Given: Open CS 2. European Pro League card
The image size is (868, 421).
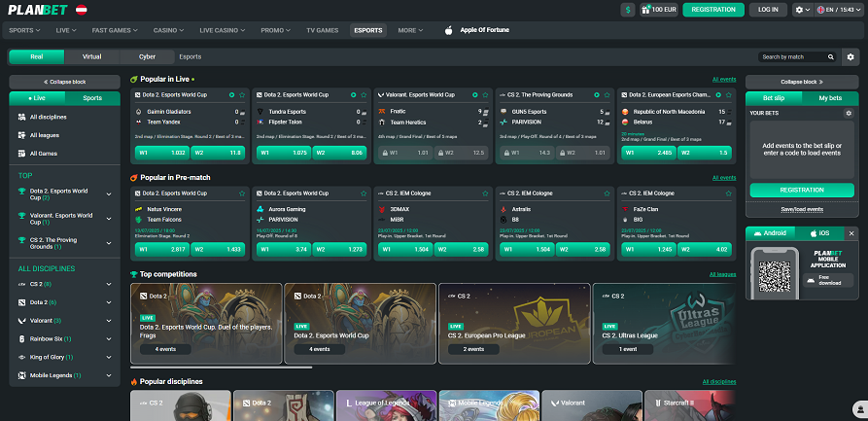Looking at the screenshot, I should point(514,324).
